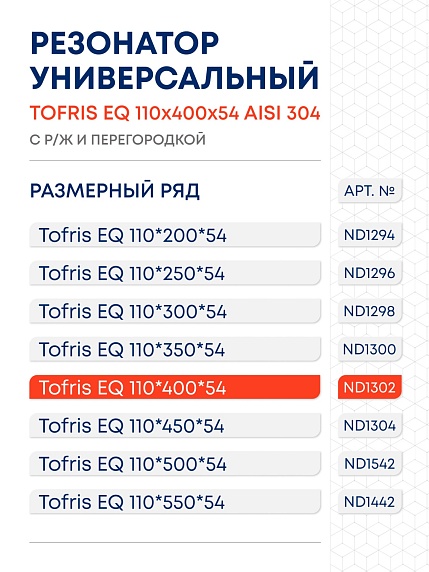This screenshot has width=429, height=572.
Task: Open article badge ND1300
Action: [370, 349]
